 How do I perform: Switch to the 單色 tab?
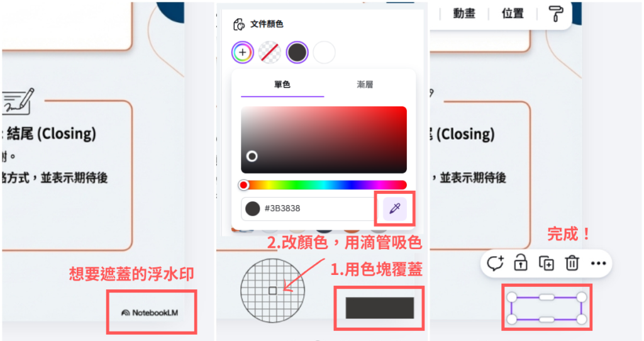coord(282,85)
